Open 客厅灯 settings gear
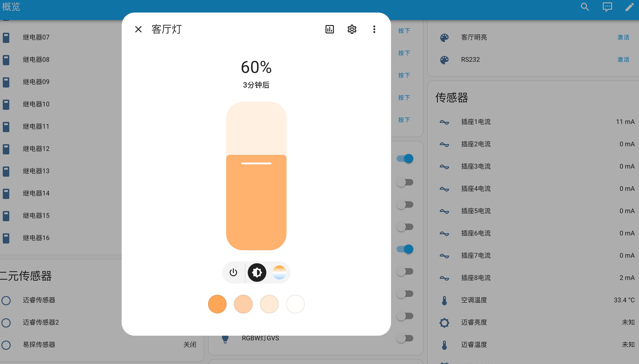 pos(352,29)
